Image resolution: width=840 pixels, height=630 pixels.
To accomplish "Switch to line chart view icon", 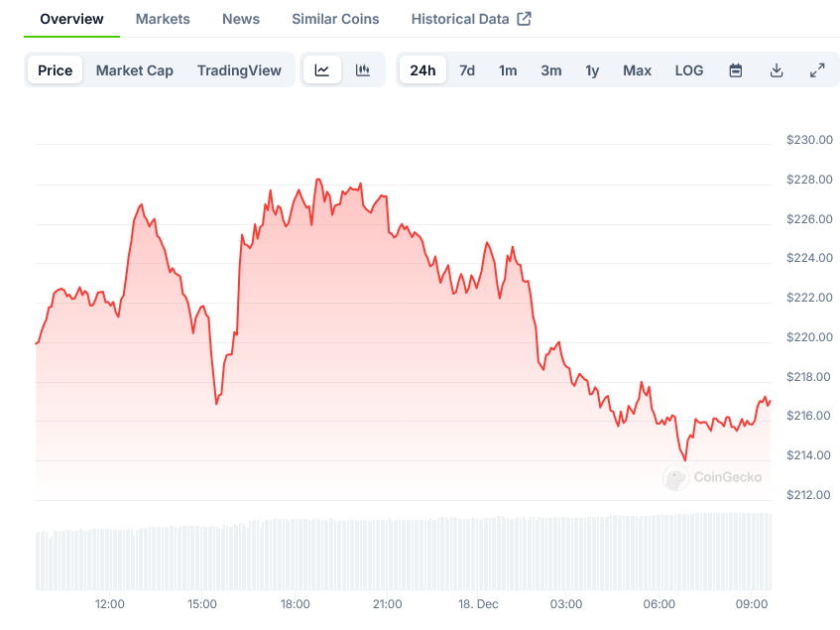I will pos(322,70).
